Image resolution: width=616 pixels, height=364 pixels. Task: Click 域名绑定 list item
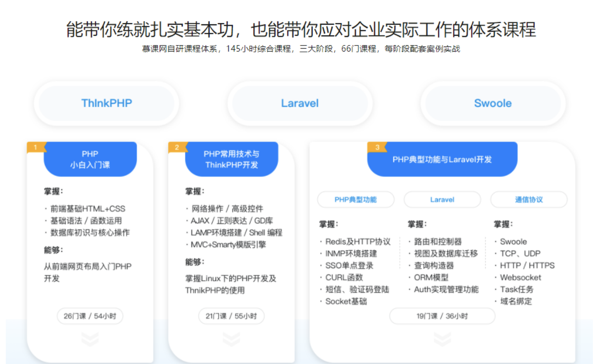click(516, 301)
